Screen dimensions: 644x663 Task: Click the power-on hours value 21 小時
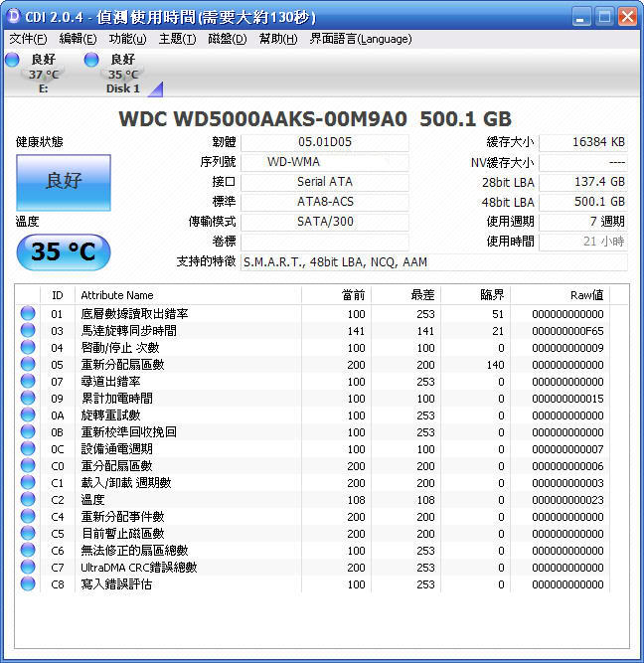pos(583,242)
